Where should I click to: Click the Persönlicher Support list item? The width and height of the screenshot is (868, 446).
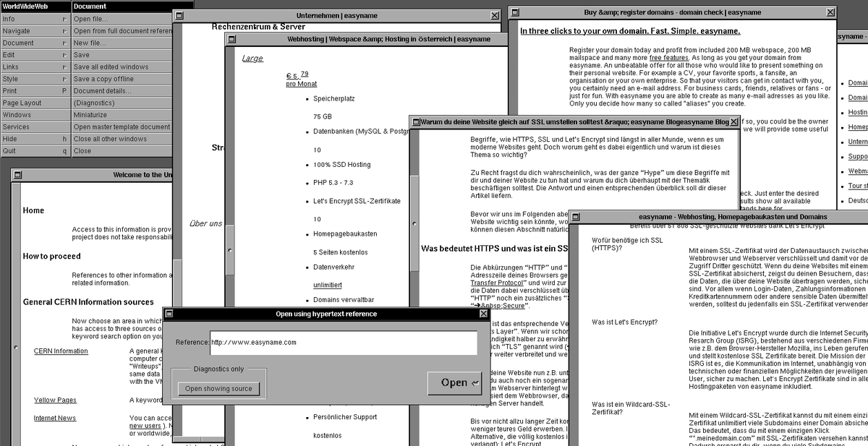point(345,417)
